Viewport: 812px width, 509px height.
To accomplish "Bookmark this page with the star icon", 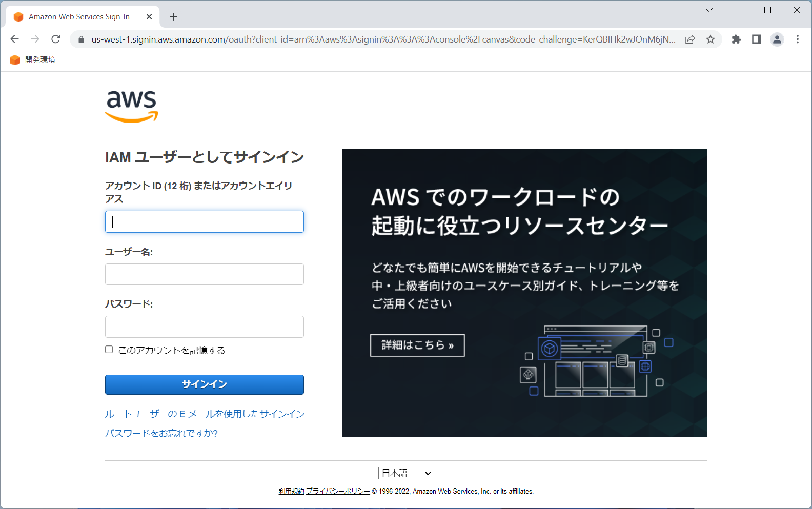I will tap(710, 39).
